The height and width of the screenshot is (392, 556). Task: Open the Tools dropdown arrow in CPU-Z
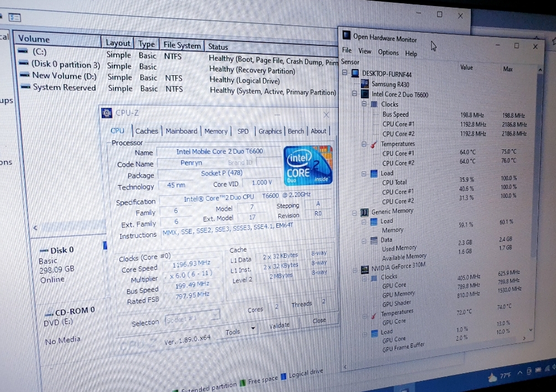[x=253, y=328]
